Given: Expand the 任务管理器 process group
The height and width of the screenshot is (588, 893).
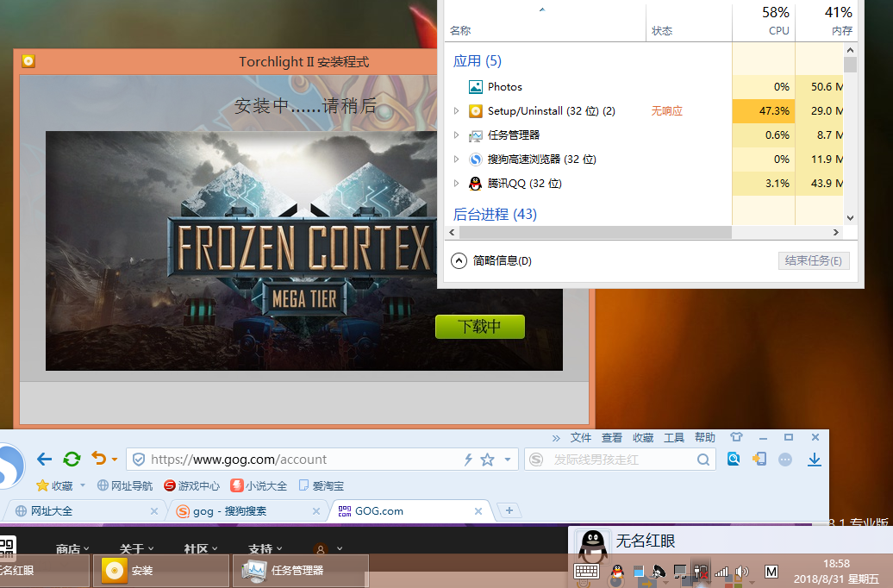Looking at the screenshot, I should [x=456, y=135].
